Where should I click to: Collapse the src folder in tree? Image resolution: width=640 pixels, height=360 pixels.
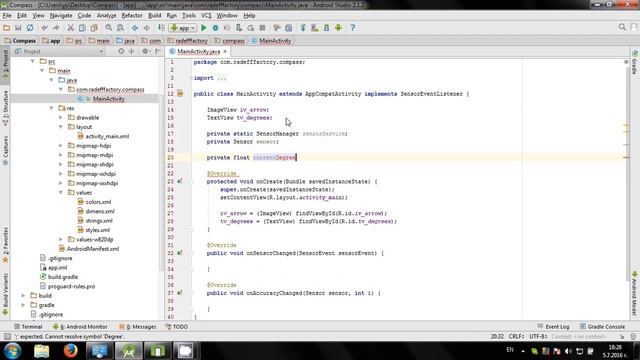(33, 61)
